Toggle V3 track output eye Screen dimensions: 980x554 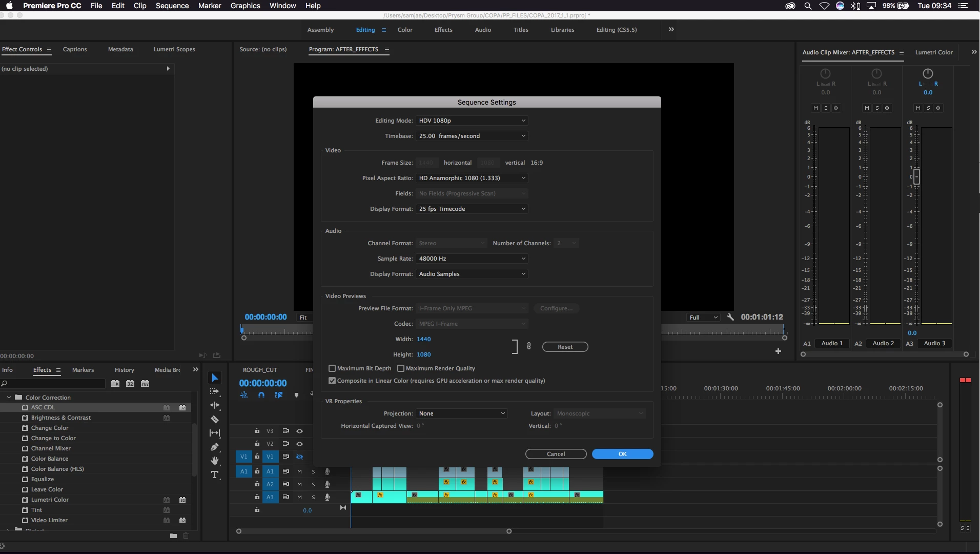(x=300, y=431)
